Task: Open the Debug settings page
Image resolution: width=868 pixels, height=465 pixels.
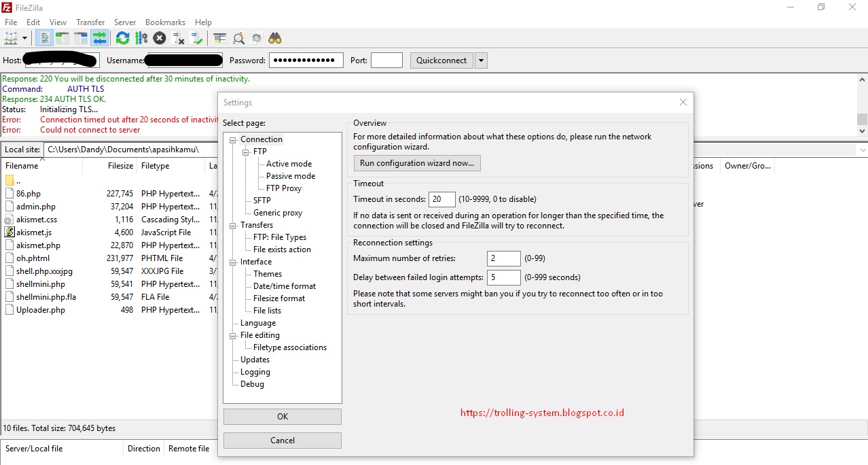Action: [x=252, y=384]
